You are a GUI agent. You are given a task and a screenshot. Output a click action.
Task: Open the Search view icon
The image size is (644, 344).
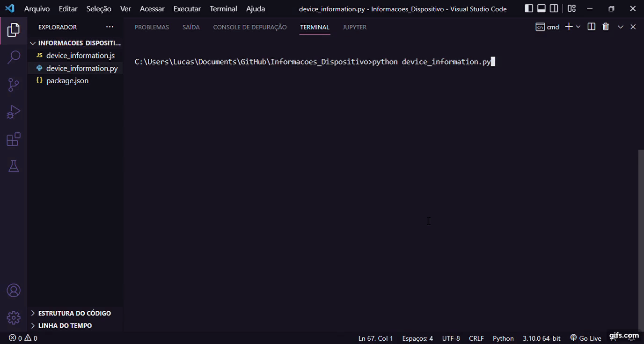14,57
